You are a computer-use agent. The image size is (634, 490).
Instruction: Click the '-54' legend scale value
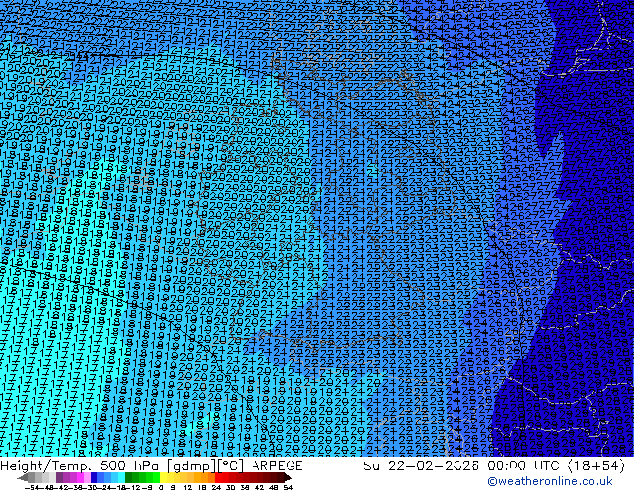[x=32, y=487]
